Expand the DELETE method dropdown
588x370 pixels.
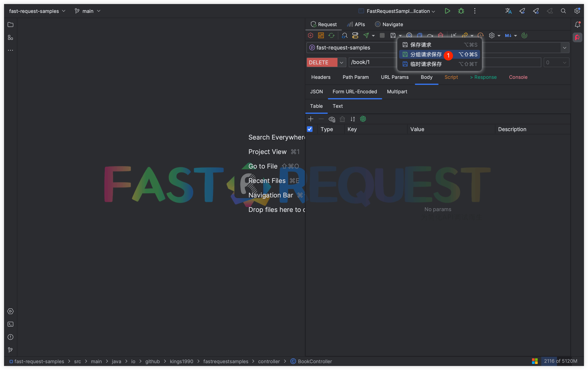click(x=341, y=63)
